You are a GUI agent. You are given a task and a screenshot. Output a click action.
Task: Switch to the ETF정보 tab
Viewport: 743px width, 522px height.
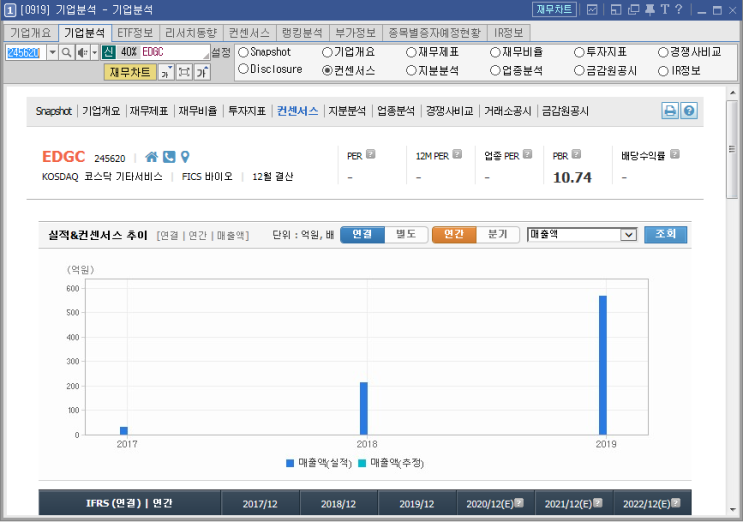pyautogui.click(x=135, y=33)
